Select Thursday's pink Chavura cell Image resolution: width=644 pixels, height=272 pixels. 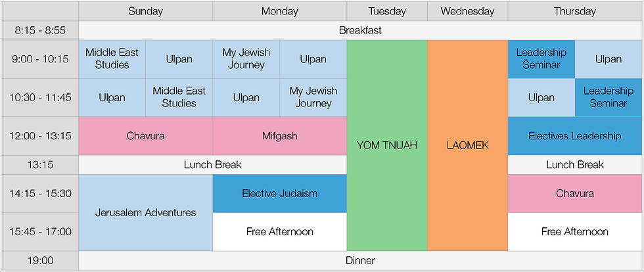pyautogui.click(x=575, y=193)
